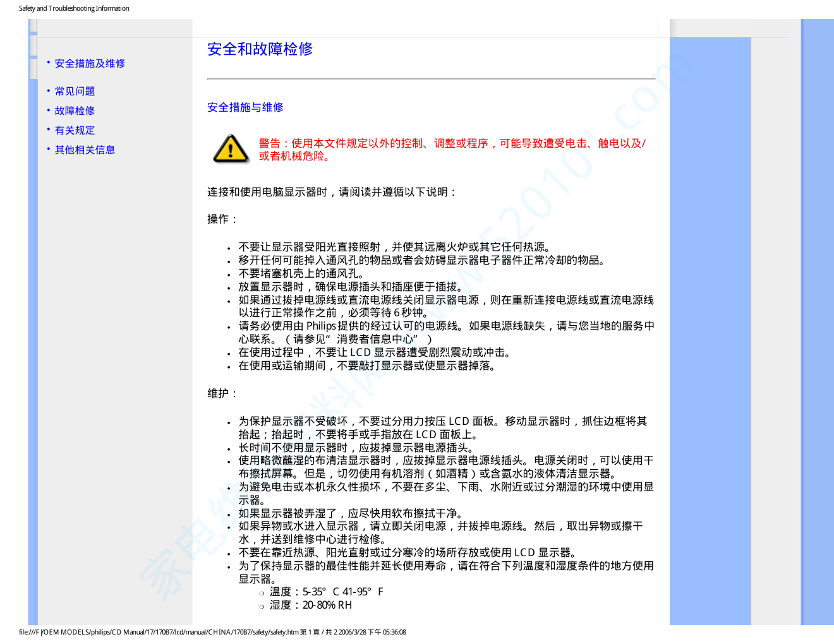Click the horizontal divider under the title
834x644 pixels.
point(431,80)
